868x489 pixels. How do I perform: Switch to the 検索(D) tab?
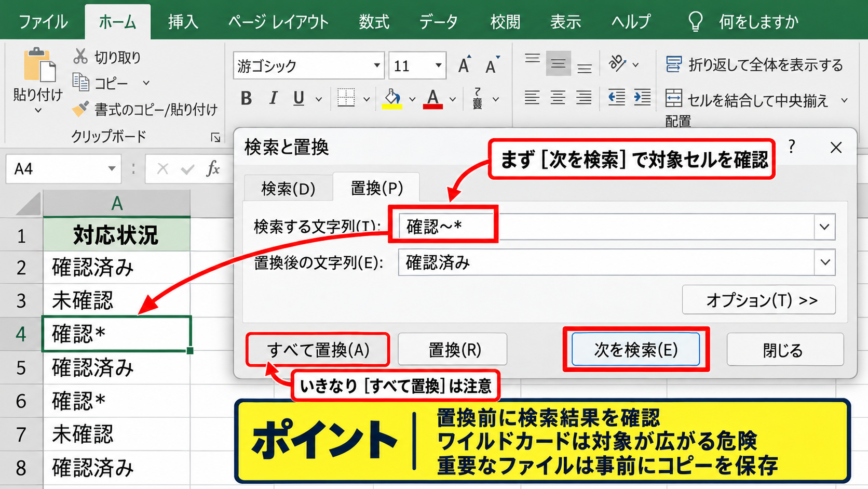(288, 189)
